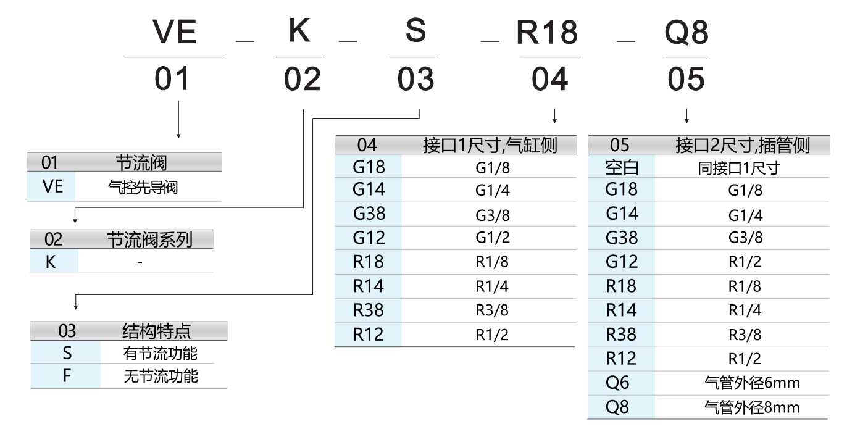Select the Q6 code cell
The width and height of the screenshot is (868, 437).
tap(617, 383)
